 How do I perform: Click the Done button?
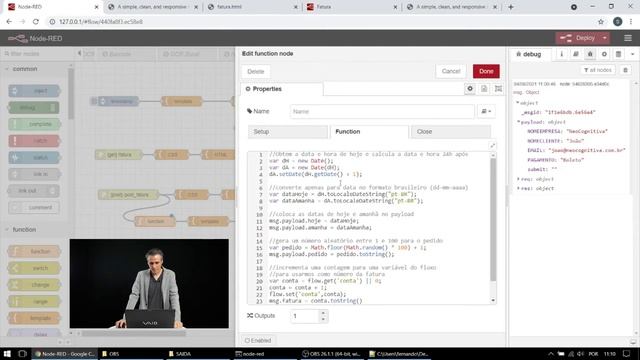click(x=486, y=71)
